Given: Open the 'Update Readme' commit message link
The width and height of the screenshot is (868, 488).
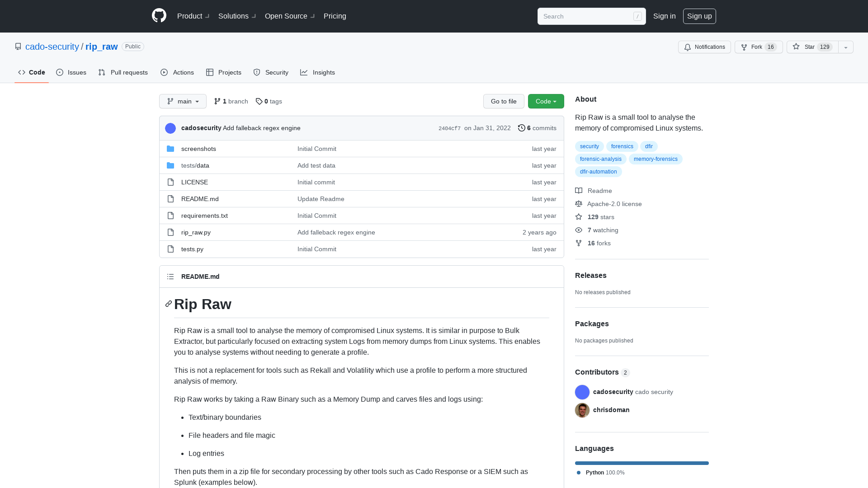Looking at the screenshot, I should click(321, 199).
